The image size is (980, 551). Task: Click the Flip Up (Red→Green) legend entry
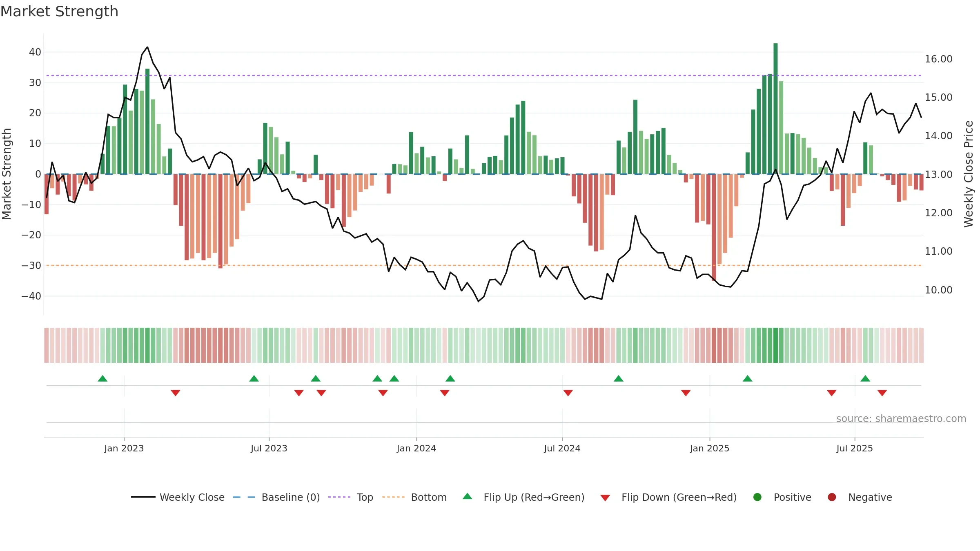524,497
